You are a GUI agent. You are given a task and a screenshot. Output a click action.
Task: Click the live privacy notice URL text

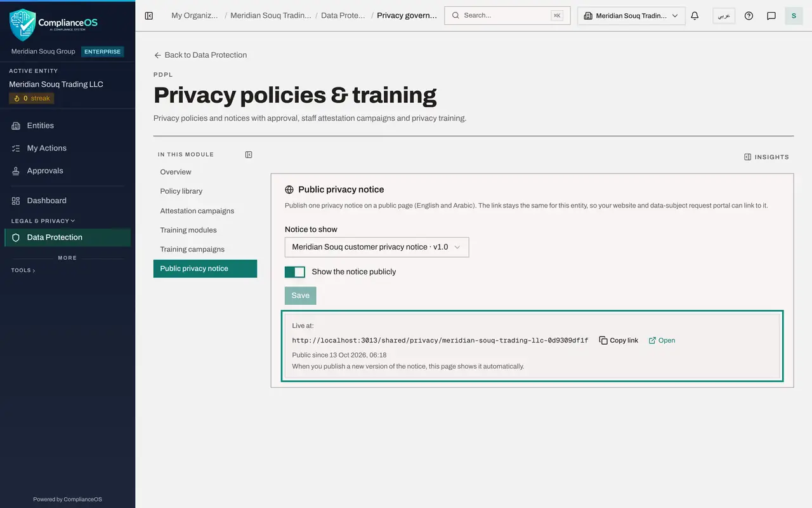pyautogui.click(x=440, y=340)
